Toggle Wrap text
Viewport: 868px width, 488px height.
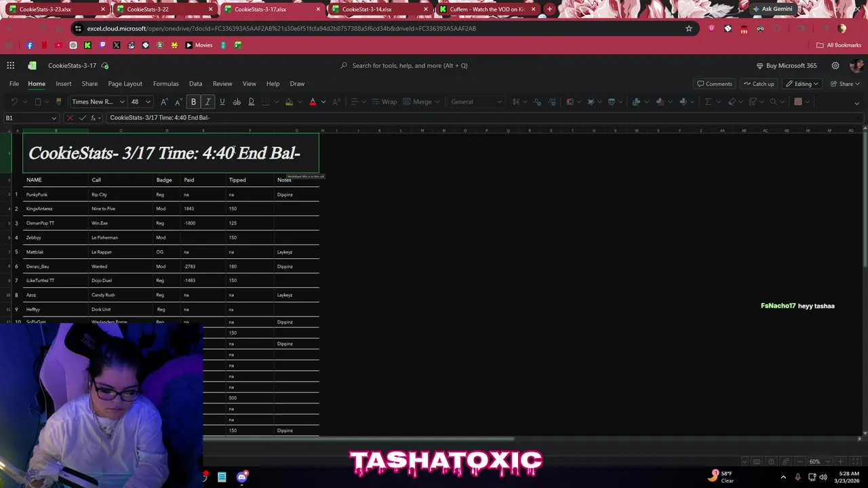(x=384, y=102)
